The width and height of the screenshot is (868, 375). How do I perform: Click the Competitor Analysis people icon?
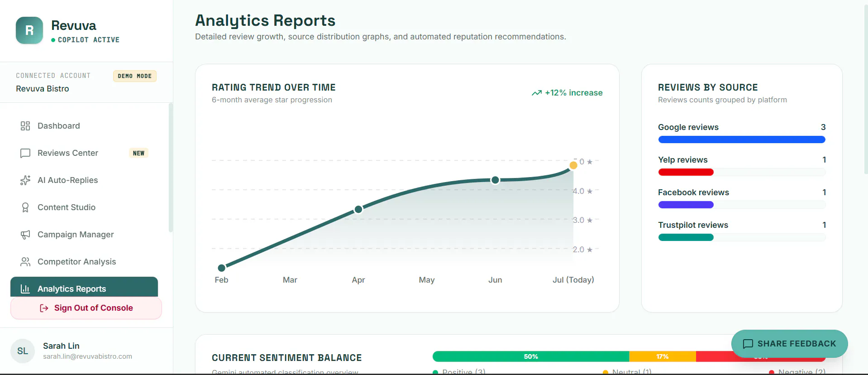click(25, 262)
